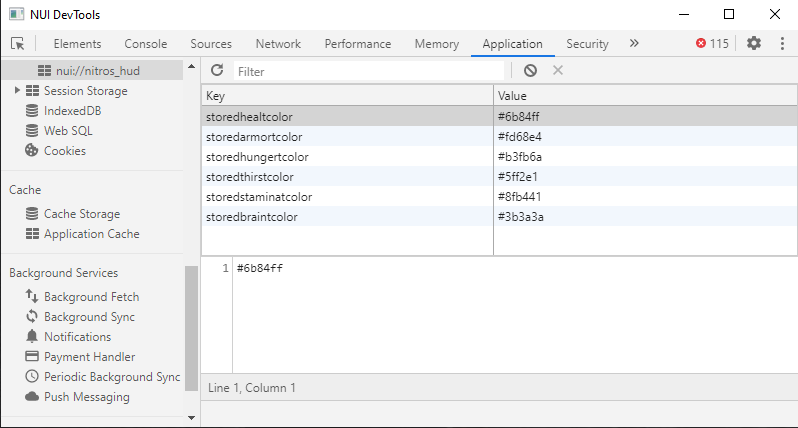This screenshot has width=798, height=428.
Task: Select the Application tab
Action: click(512, 44)
